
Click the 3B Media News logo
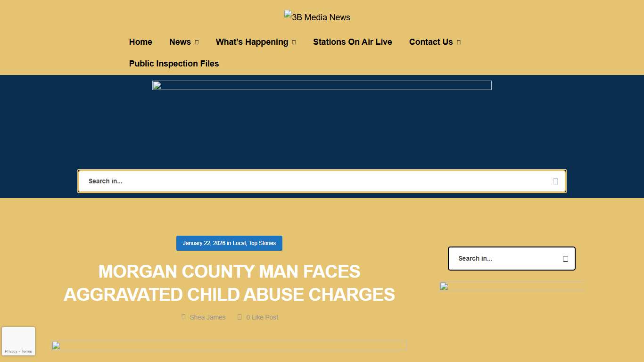pos(317,17)
